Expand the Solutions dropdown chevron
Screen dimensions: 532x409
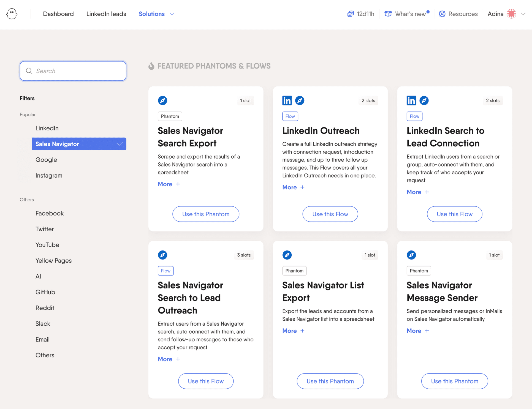tap(172, 14)
